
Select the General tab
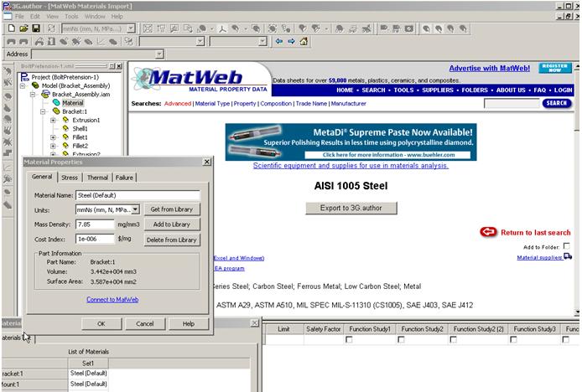[x=42, y=177]
